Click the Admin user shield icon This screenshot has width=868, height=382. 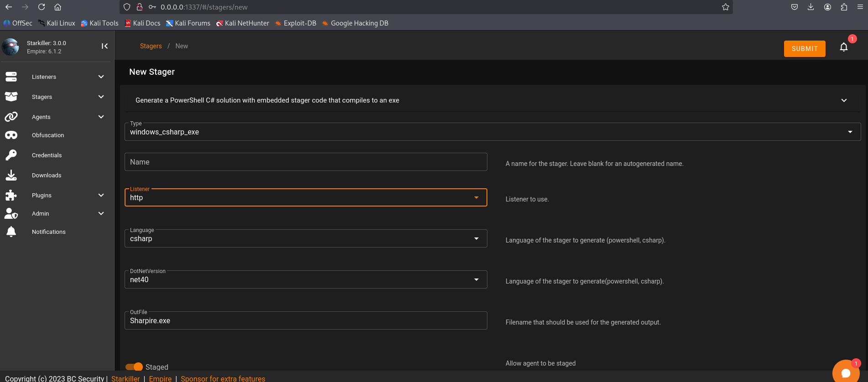click(x=11, y=213)
